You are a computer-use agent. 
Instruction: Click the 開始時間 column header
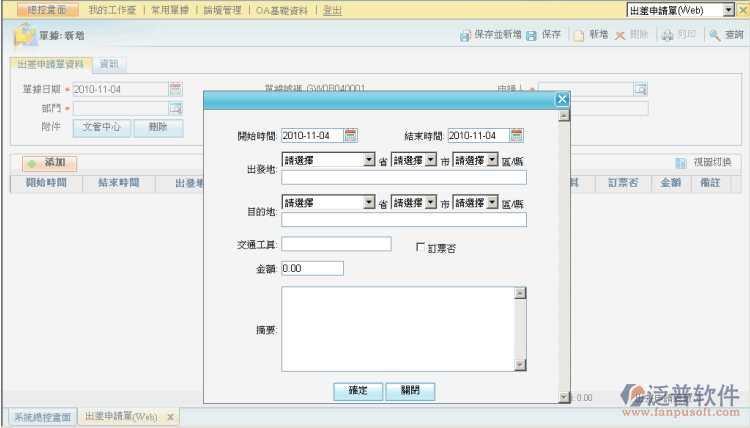click(46, 183)
